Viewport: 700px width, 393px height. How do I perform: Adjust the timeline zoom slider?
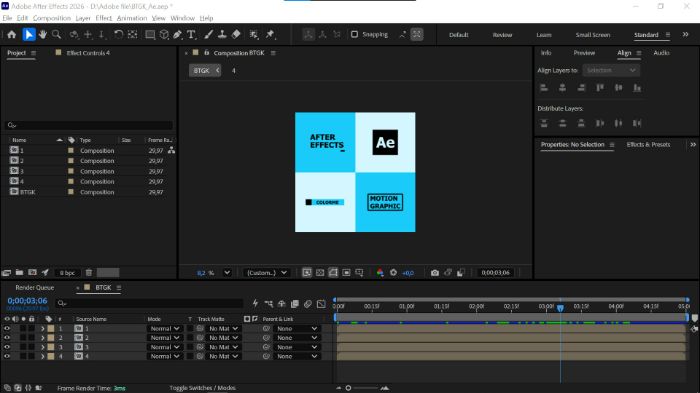pos(349,388)
